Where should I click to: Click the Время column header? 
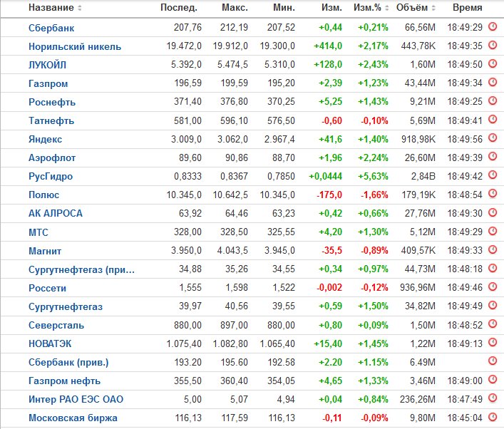[x=468, y=7]
